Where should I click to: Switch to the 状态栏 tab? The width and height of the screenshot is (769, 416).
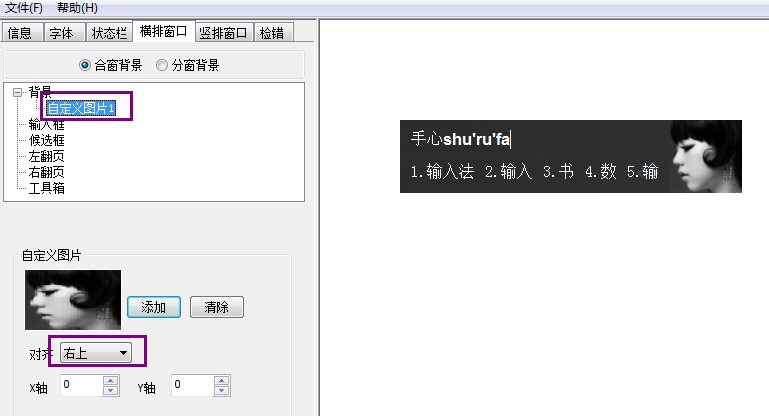pyautogui.click(x=109, y=33)
